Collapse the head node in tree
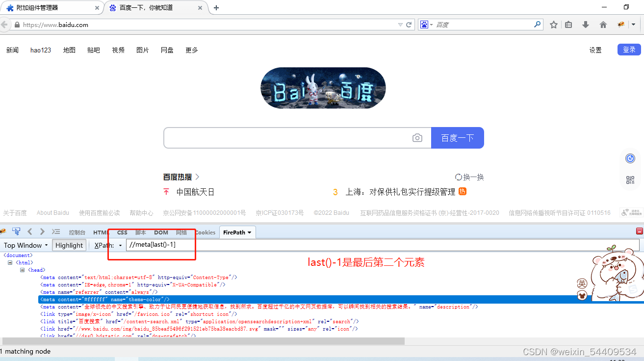 point(22,270)
